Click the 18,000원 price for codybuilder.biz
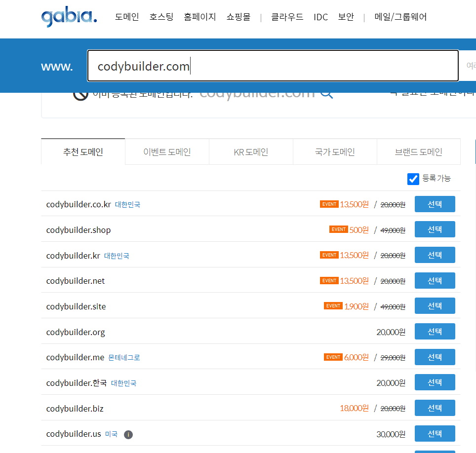Viewport: 476px width, 453px height. [x=354, y=408]
